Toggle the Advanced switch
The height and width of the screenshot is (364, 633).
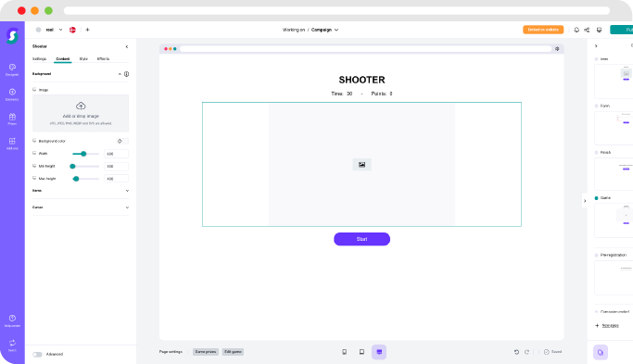point(37,355)
